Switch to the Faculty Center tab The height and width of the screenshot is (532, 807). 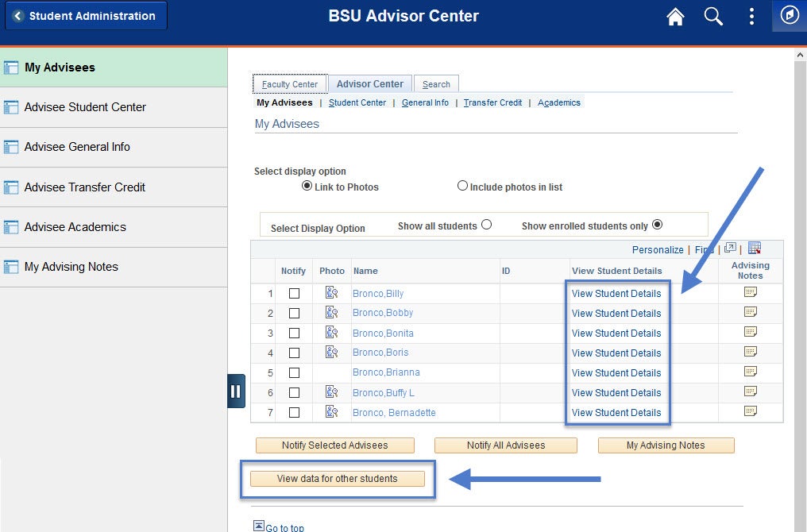point(290,84)
